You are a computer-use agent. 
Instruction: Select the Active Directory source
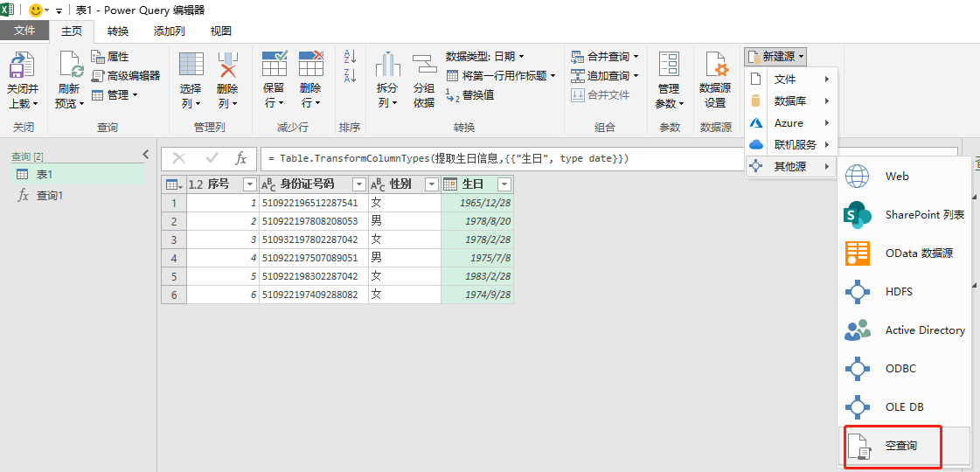pyautogui.click(x=906, y=330)
